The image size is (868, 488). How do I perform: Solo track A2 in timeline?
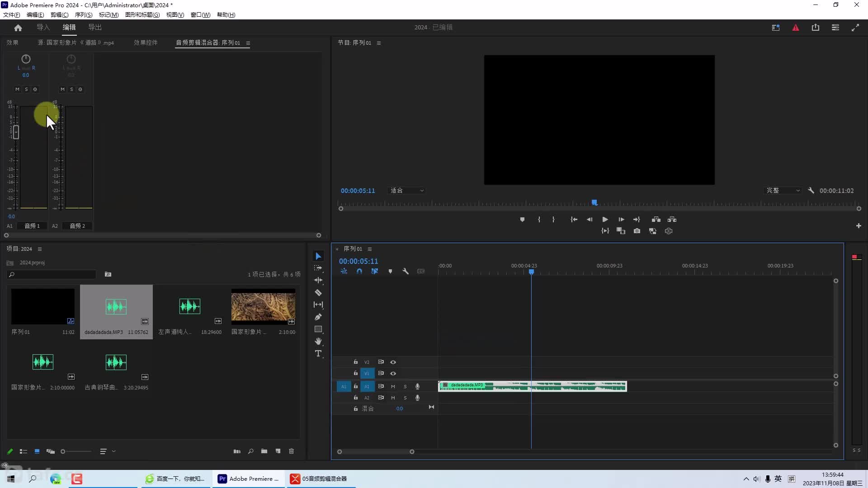click(x=405, y=398)
